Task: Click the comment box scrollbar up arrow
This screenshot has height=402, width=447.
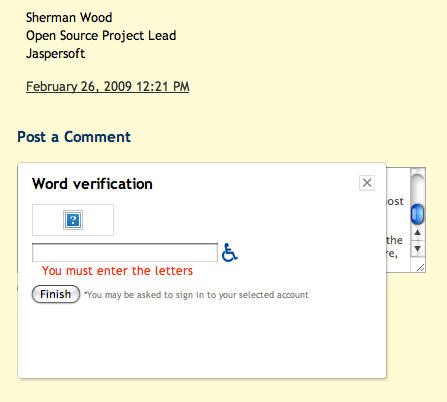Action: click(x=418, y=232)
